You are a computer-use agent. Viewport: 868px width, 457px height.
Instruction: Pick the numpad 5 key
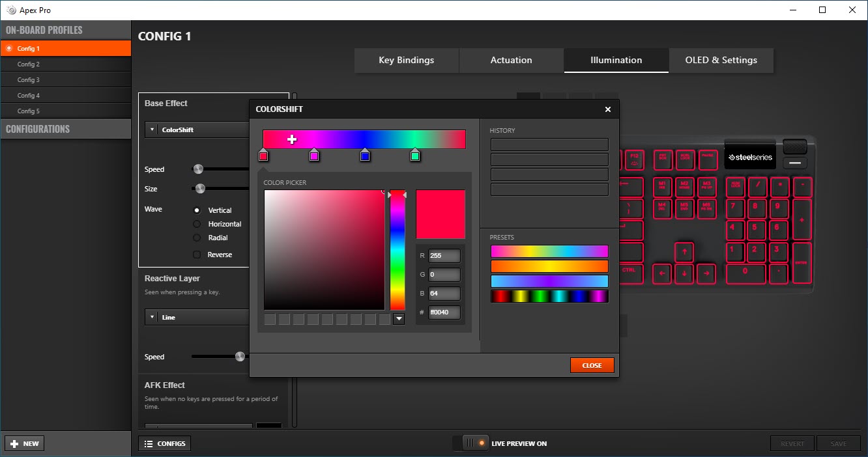point(757,230)
